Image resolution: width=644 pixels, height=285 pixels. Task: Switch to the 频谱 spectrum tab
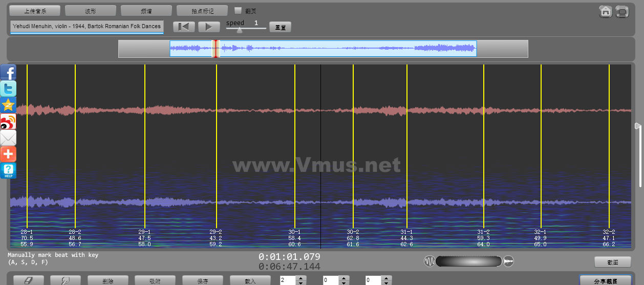[146, 11]
